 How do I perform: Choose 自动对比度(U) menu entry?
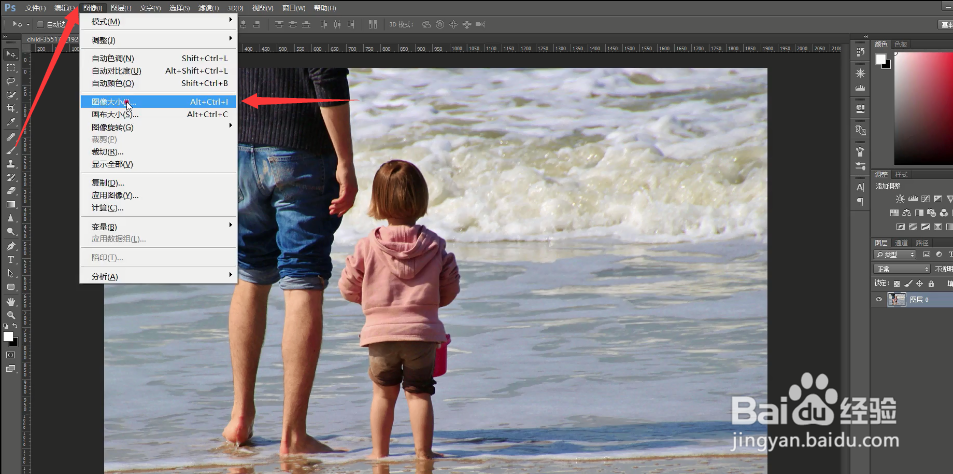coord(158,71)
